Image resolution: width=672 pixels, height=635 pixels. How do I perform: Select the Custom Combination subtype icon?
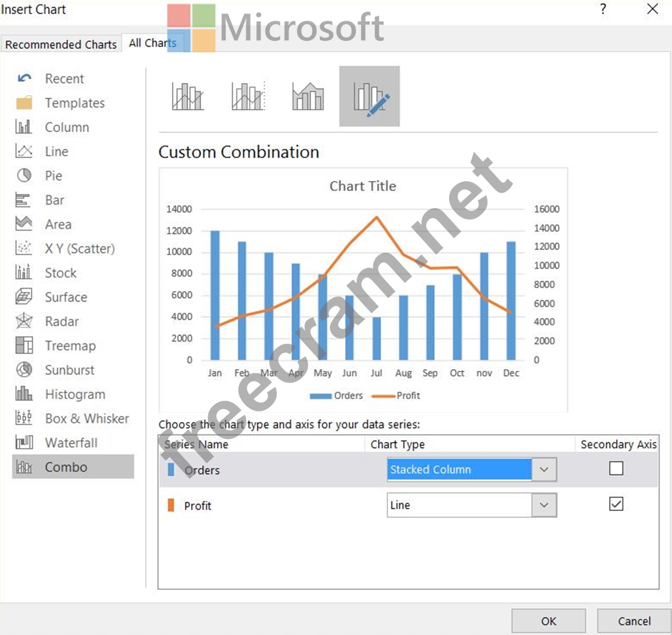pyautogui.click(x=369, y=96)
